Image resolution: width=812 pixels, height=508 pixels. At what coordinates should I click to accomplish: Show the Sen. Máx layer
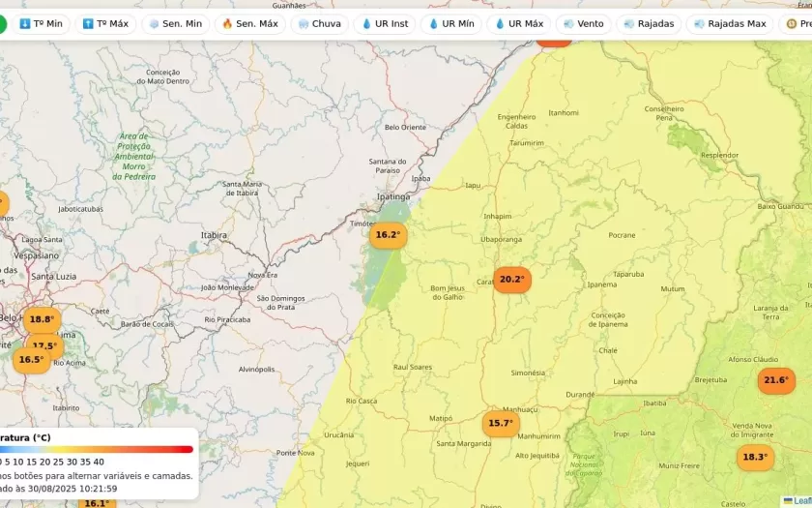(x=249, y=23)
